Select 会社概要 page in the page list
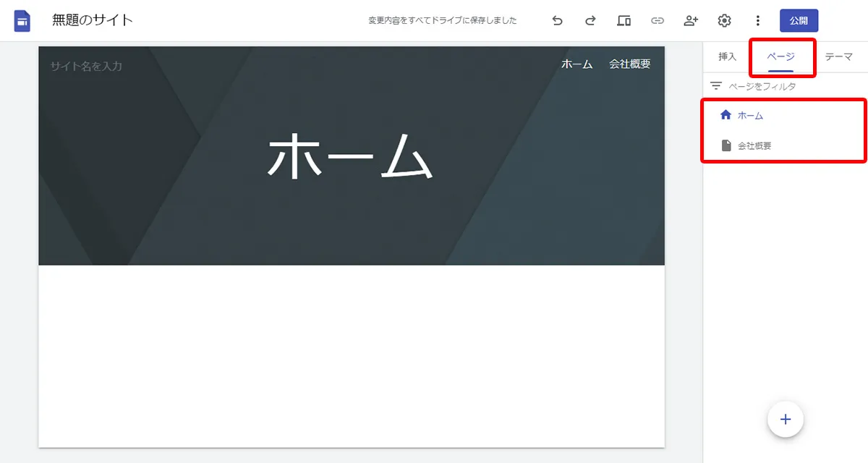868x463 pixels. point(754,146)
